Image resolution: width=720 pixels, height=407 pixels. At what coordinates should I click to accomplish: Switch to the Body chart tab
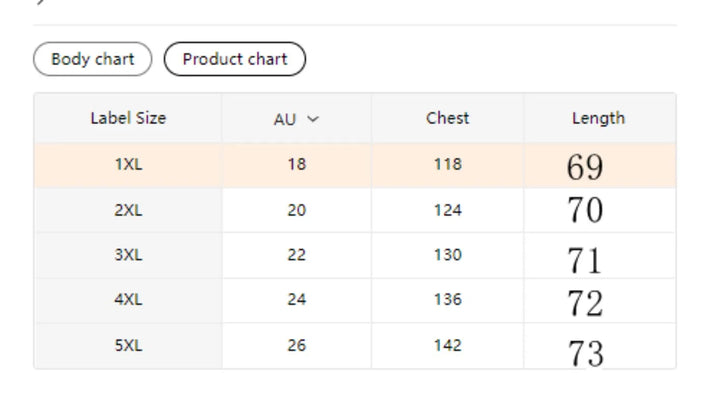point(92,59)
